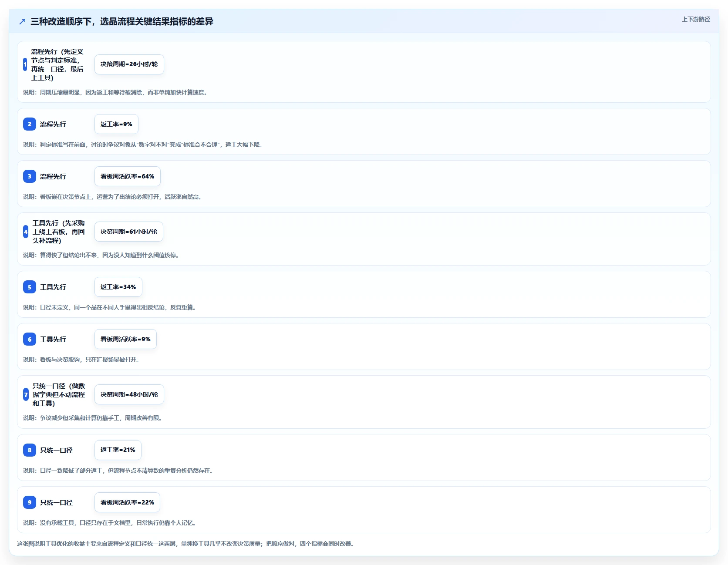Click 只统一口径 label in row 8
The width and height of the screenshot is (728, 565).
pyautogui.click(x=57, y=450)
